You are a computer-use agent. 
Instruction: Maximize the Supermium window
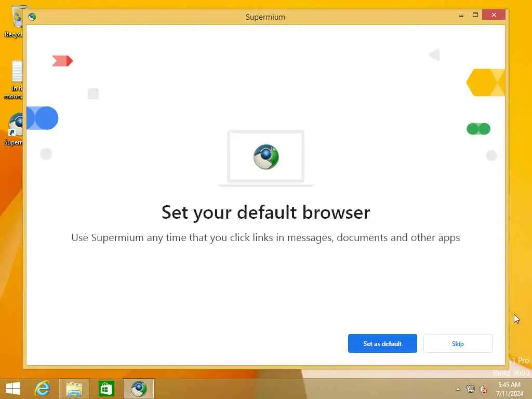coord(475,15)
